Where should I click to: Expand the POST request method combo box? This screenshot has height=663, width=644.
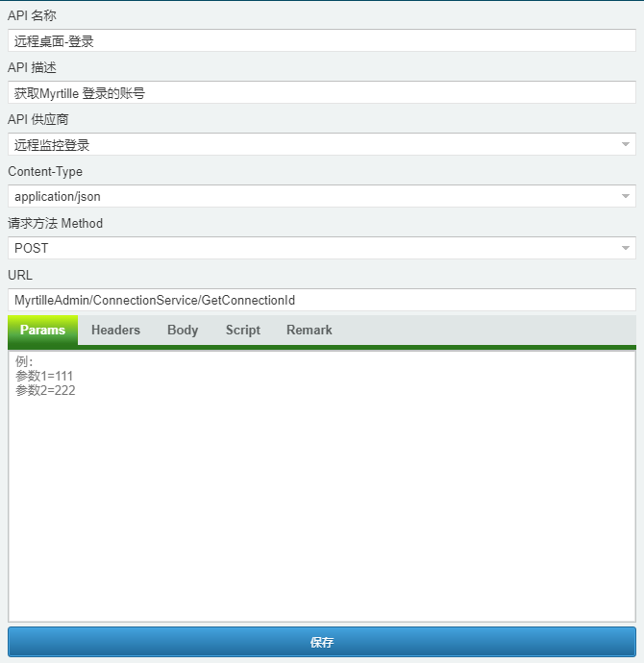point(322,248)
